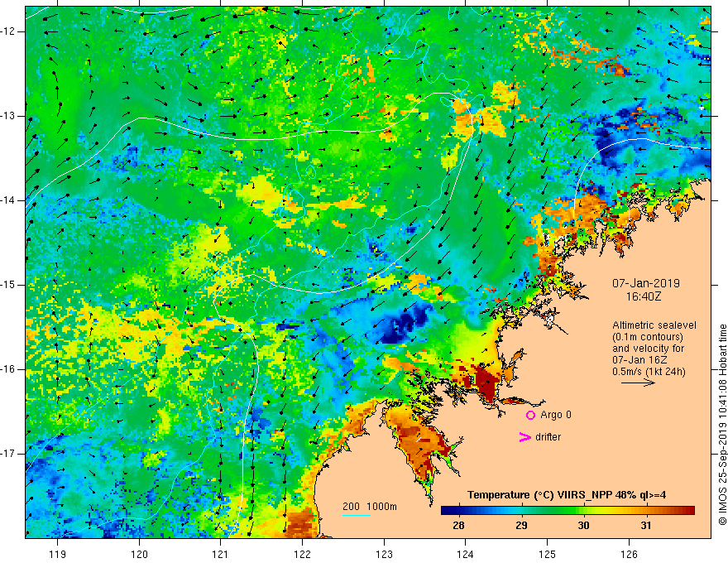
Task: Click the 29 value on the colorbar
Action: [521, 526]
